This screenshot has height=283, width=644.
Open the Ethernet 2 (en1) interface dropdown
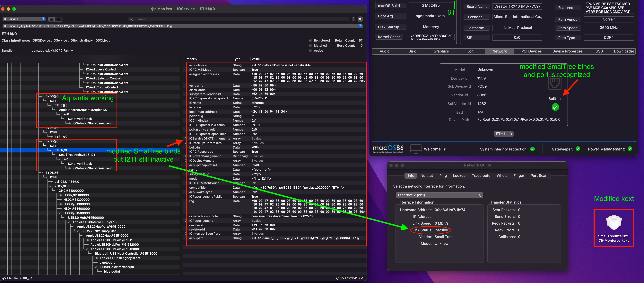tap(439, 195)
